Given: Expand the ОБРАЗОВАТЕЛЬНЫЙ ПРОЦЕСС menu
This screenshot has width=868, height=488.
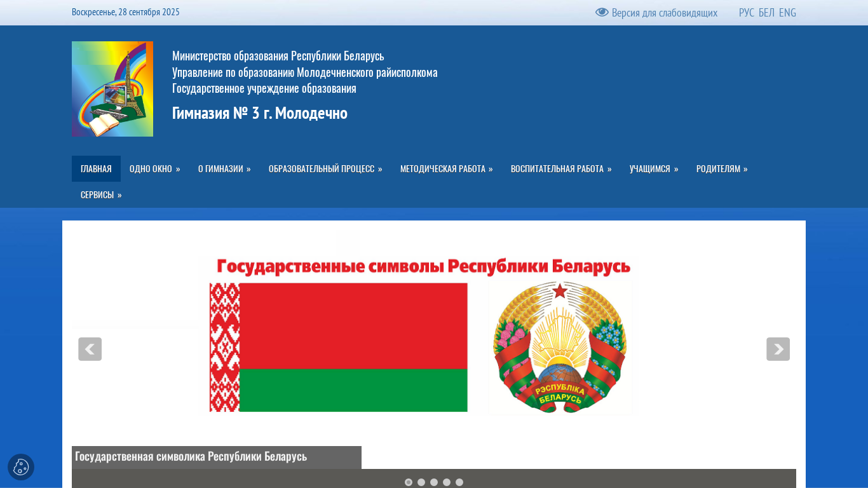Looking at the screenshot, I should point(325,169).
